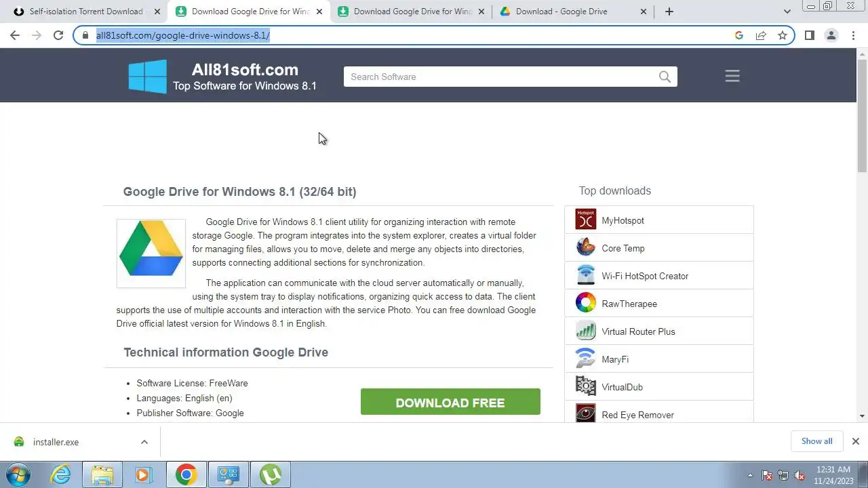This screenshot has width=868, height=488.
Task: Click the volume speaker tray icon
Action: point(800,475)
